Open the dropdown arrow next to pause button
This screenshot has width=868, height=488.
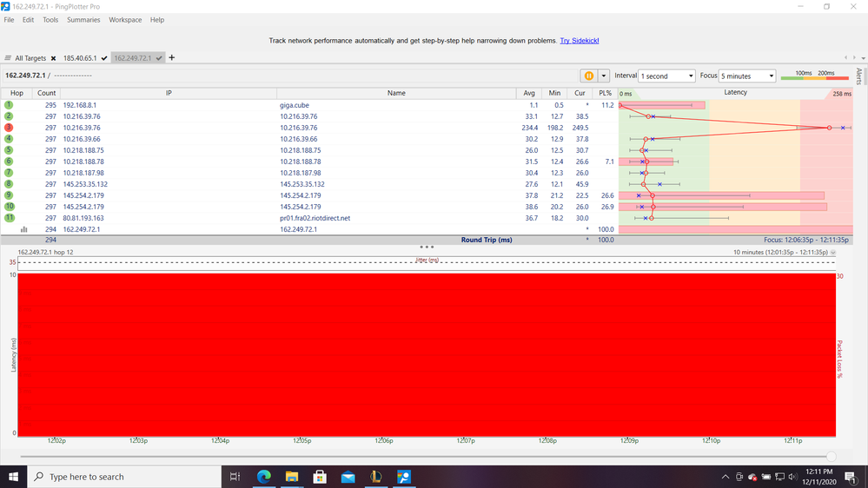(x=603, y=76)
